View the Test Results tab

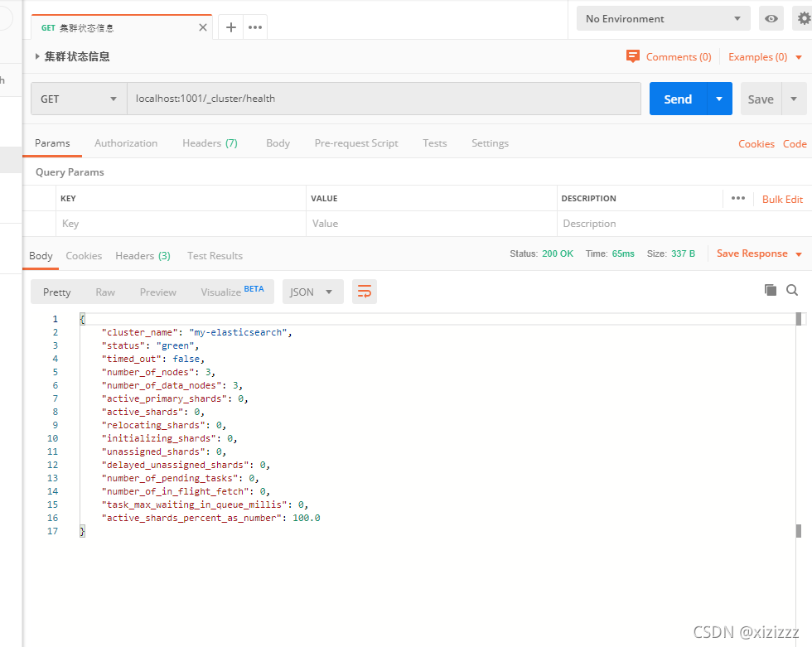click(x=215, y=256)
